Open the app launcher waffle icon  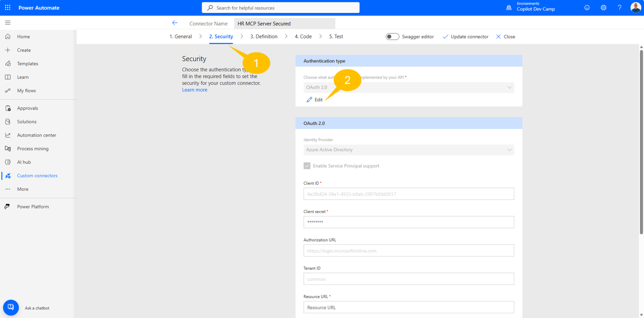[8, 8]
